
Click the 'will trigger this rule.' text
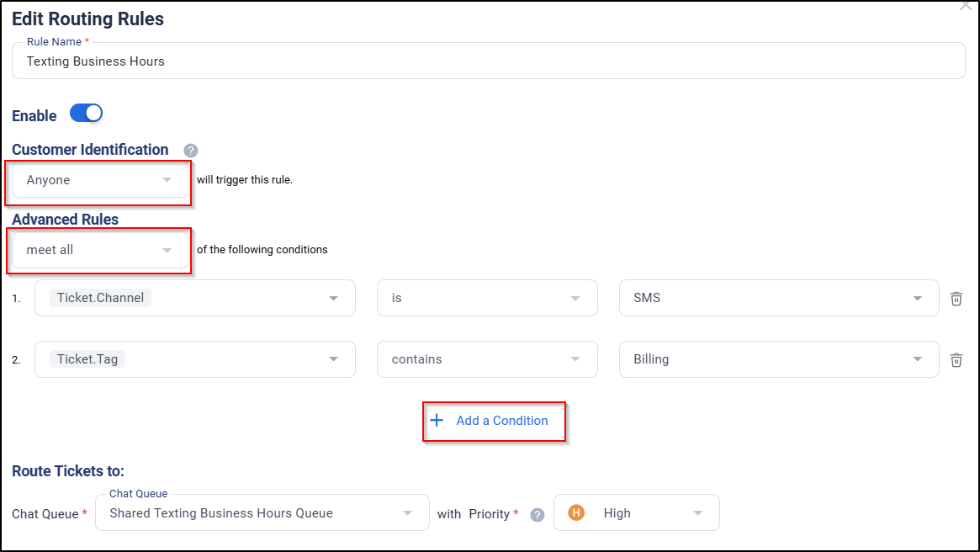[245, 180]
